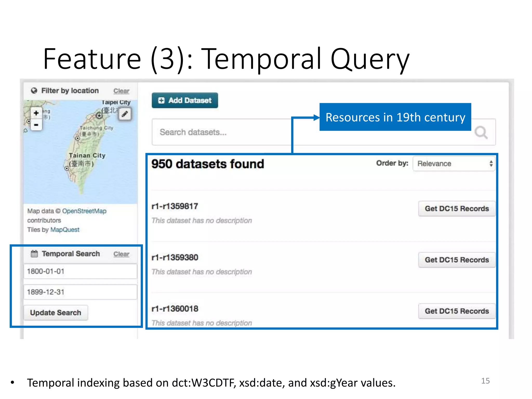Click the globe icon by Filter by location
Screen dimensions: 532x399
click(34, 91)
